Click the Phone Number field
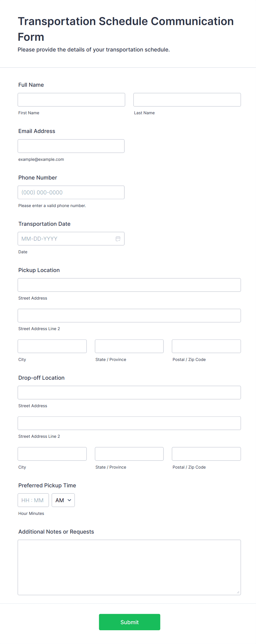The image size is (256, 644). pos(71,192)
